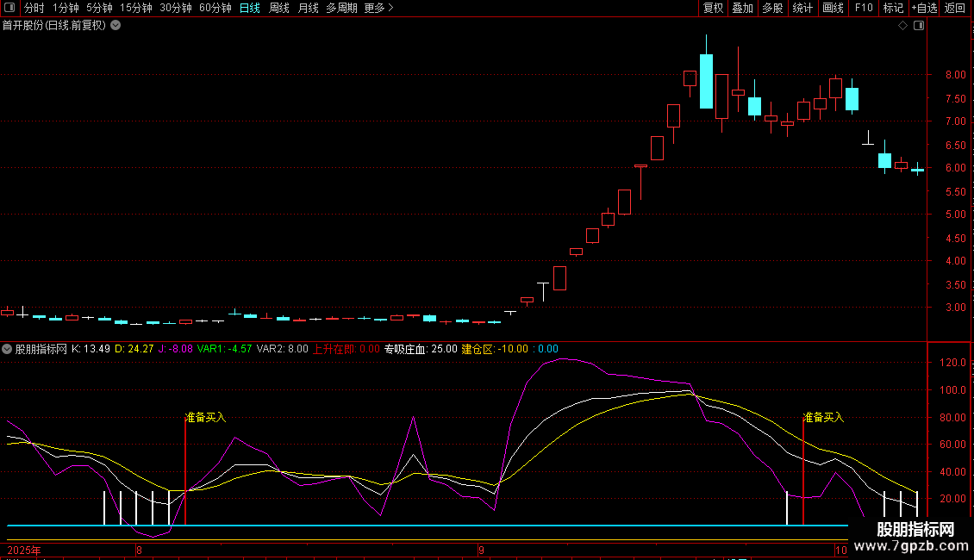This screenshot has width=974, height=560.
Task: Toggle the side panel icon above the chart
Action: coord(919,26)
